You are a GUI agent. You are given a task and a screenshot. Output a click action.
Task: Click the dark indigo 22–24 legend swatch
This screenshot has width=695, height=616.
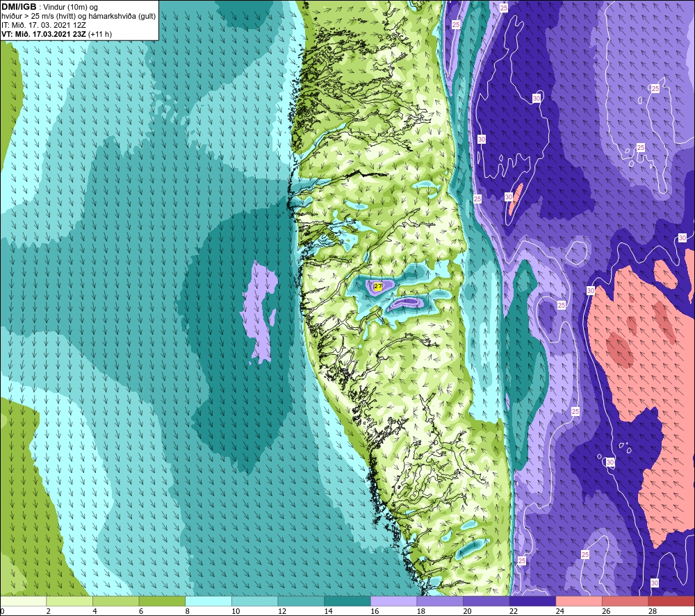point(533,601)
